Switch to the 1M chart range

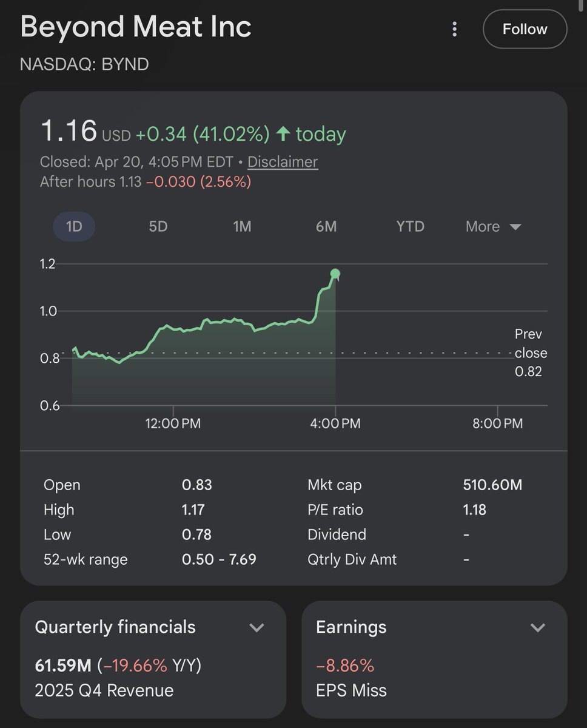(x=242, y=227)
